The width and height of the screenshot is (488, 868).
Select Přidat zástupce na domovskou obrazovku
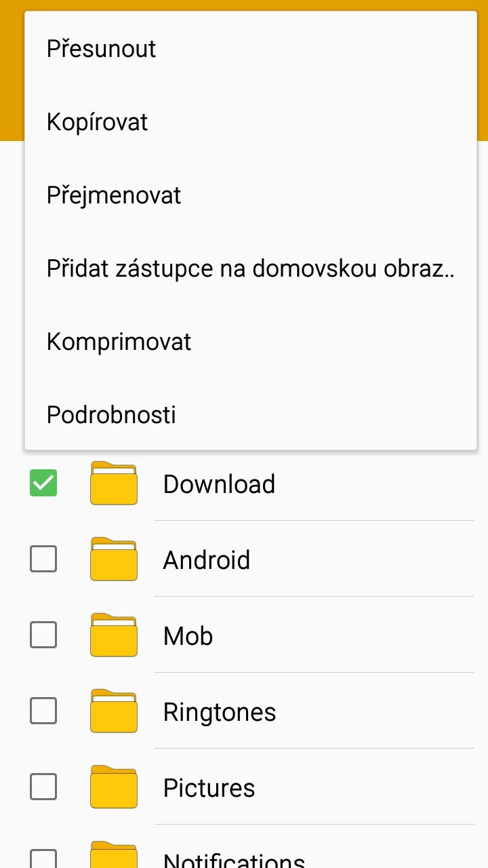tap(251, 268)
